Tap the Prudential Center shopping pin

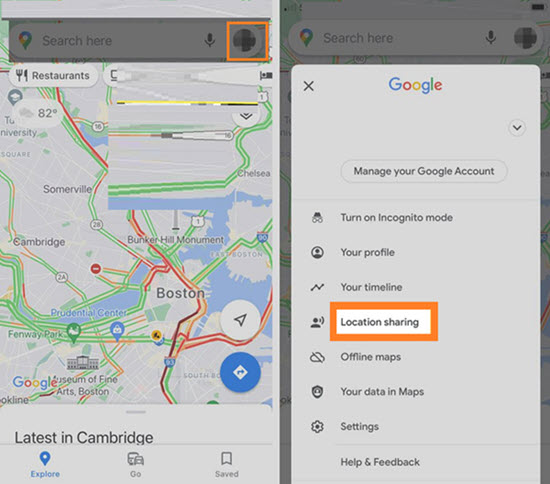pyautogui.click(x=117, y=331)
